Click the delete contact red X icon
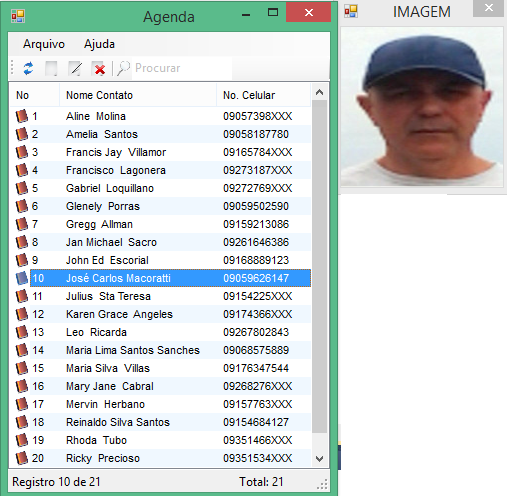Screen dimensions: 507x496 (x=99, y=69)
